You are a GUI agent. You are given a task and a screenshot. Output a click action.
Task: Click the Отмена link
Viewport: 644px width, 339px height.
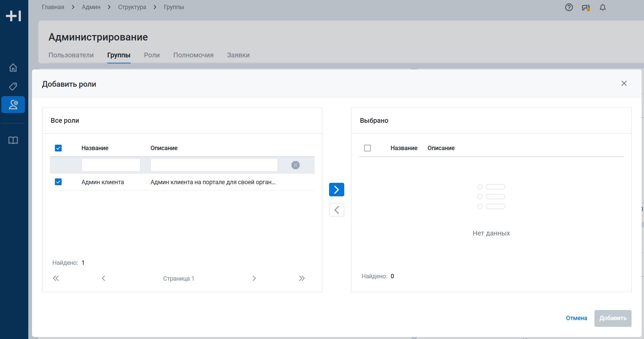pos(576,318)
